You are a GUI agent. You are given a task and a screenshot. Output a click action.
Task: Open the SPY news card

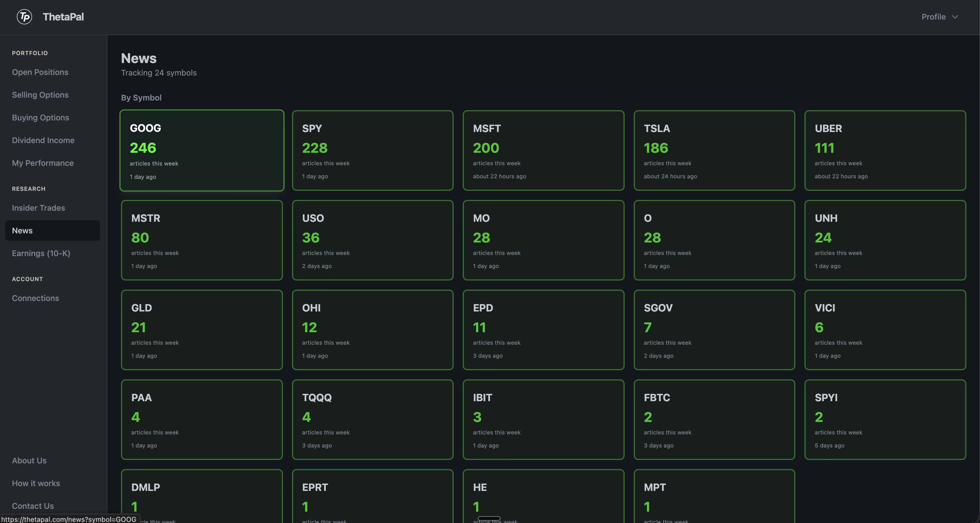(373, 150)
